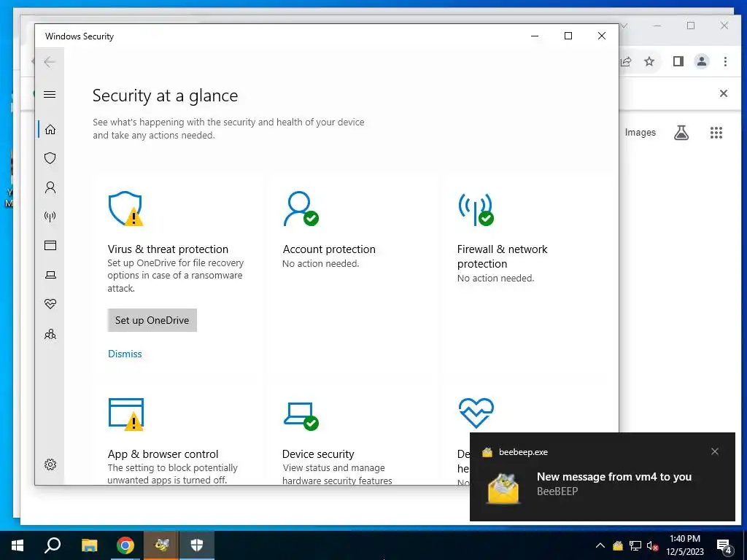747x560 pixels.
Task: Open Windows Start menu
Action: pos(18,545)
